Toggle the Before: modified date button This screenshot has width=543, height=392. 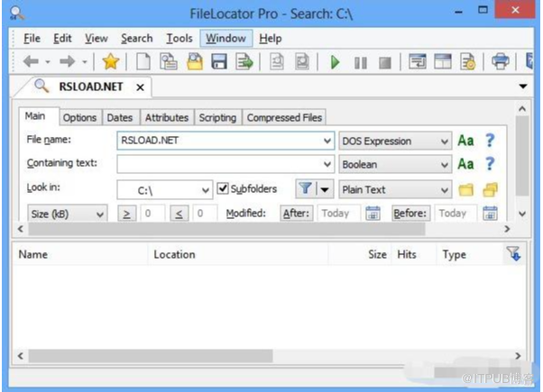[x=410, y=214]
